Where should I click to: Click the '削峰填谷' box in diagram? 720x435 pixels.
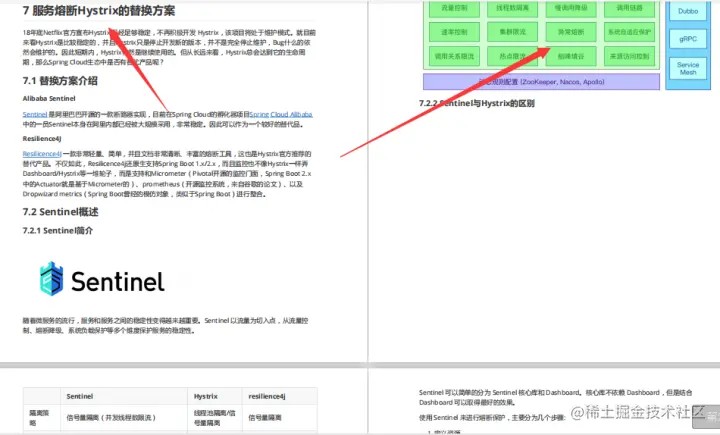point(571,56)
